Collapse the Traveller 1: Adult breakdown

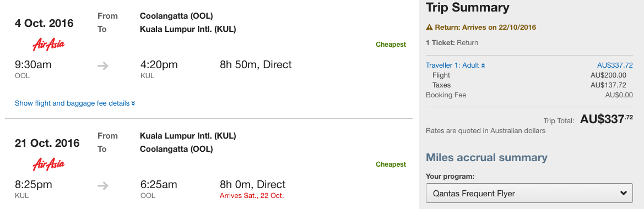(456, 65)
